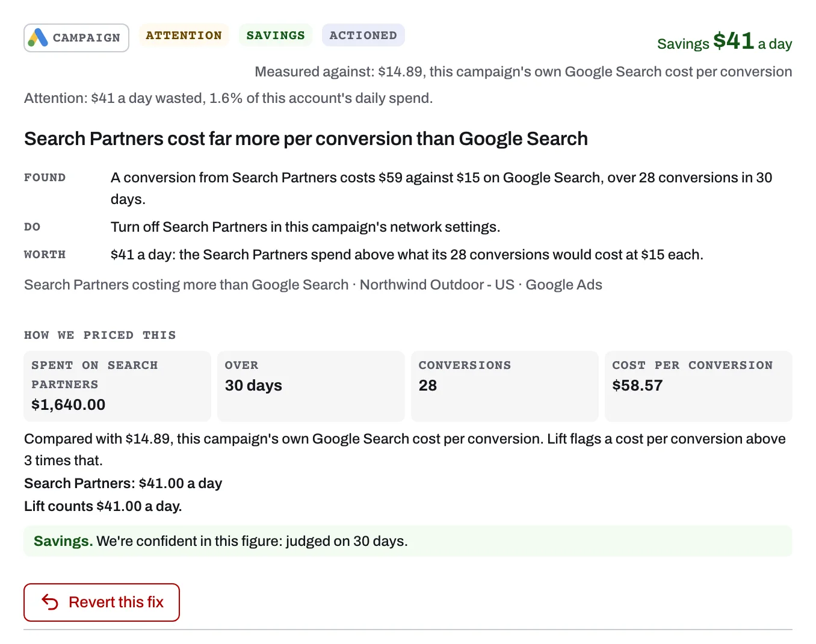Click the Search Partners cost headline
This screenshot has height=644, width=816.
[x=306, y=138]
